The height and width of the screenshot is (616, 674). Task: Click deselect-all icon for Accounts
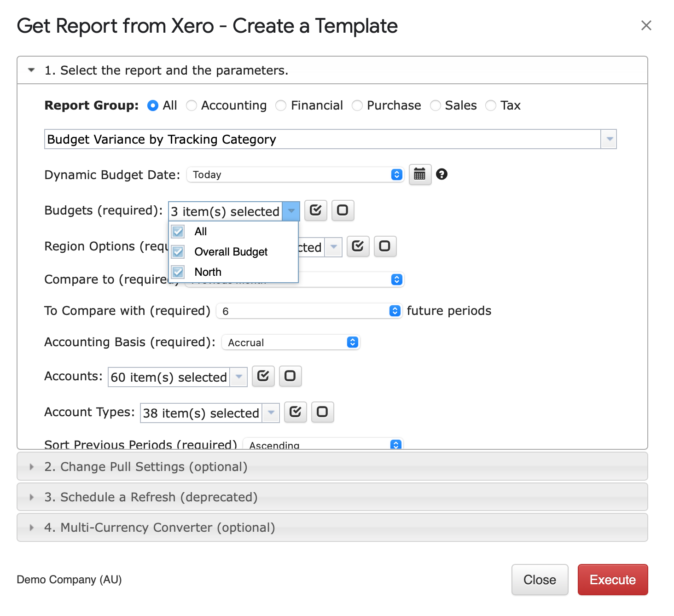[290, 376]
